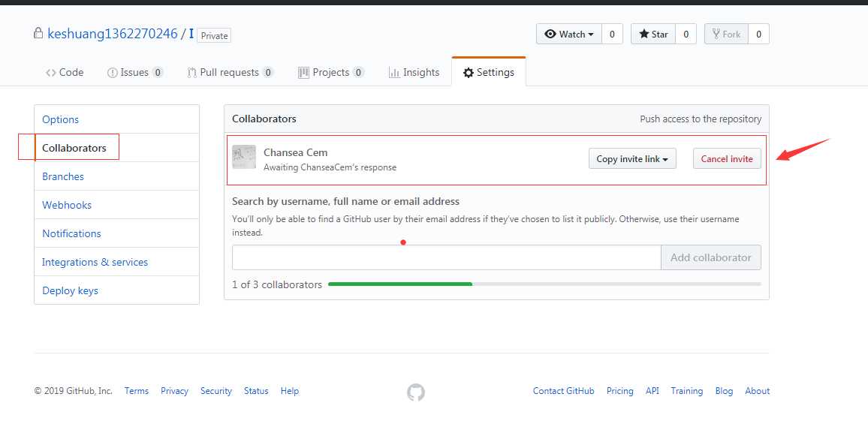
Task: Click the collaborators quota progress bar
Action: 544,284
